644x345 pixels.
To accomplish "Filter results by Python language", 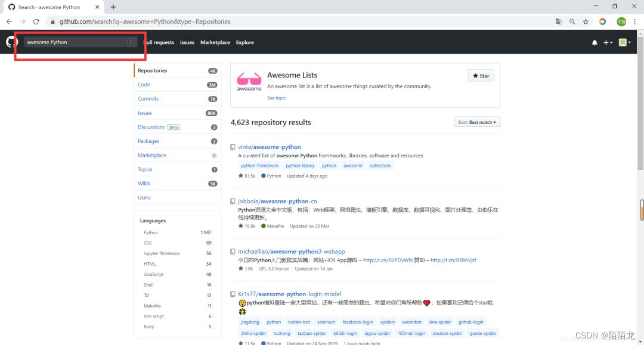I will coord(178,232).
